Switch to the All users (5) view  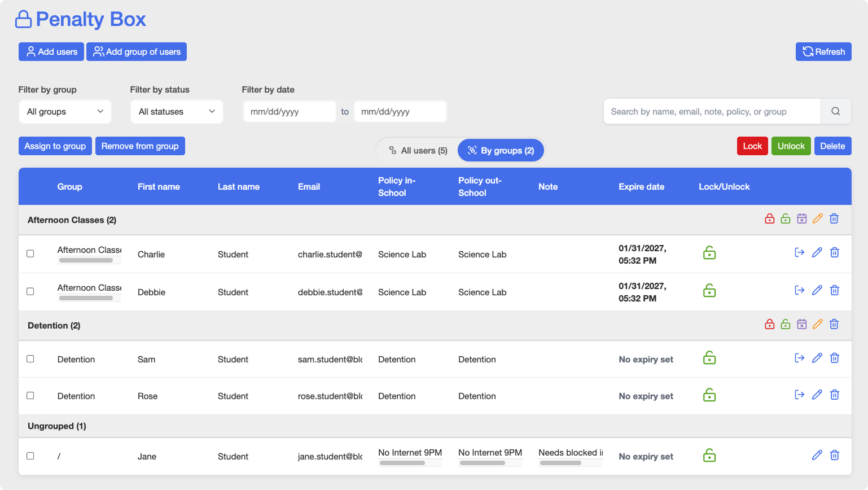[418, 151]
